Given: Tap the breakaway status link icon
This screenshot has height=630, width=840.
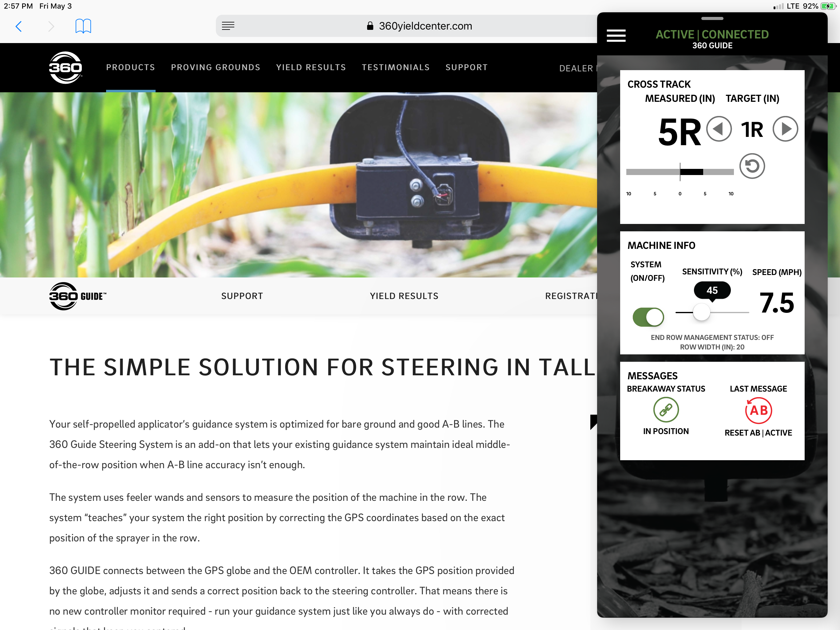Looking at the screenshot, I should coord(666,410).
